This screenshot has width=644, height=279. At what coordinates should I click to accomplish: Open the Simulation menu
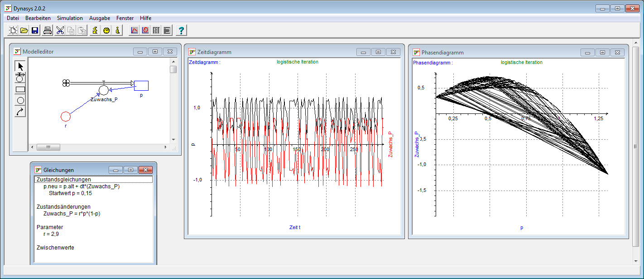point(70,18)
